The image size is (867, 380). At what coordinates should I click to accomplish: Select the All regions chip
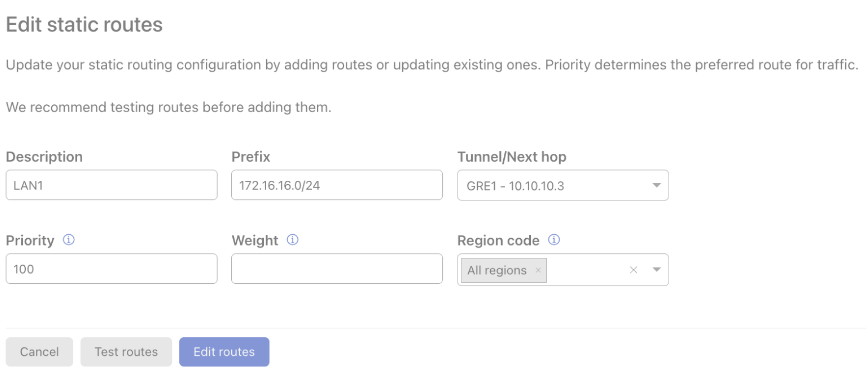[x=497, y=270]
